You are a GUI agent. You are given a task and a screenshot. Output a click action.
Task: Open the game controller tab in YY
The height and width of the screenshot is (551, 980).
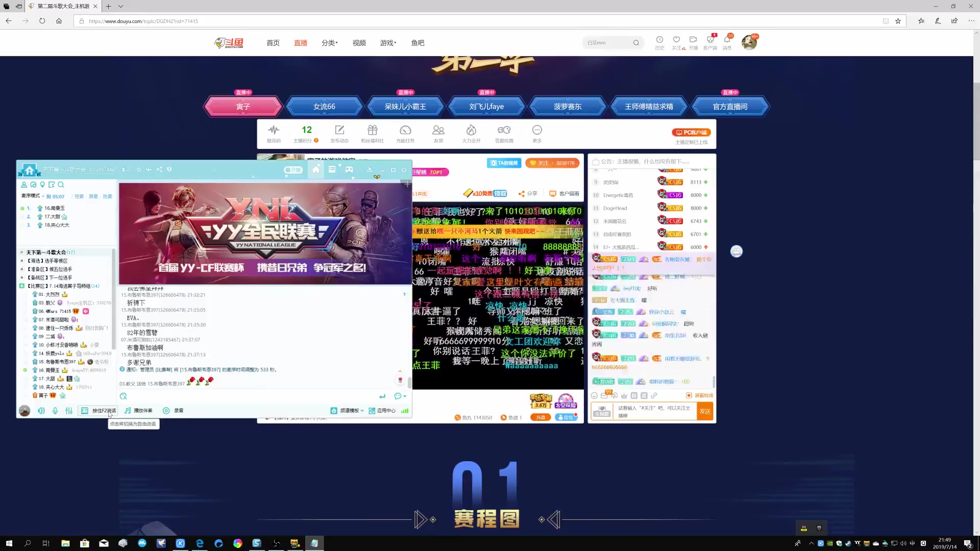(x=349, y=169)
